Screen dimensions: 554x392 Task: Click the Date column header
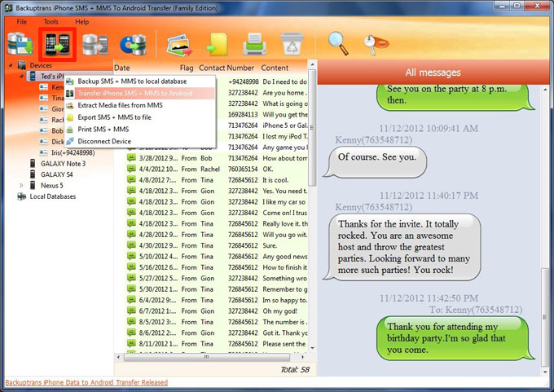pos(122,68)
